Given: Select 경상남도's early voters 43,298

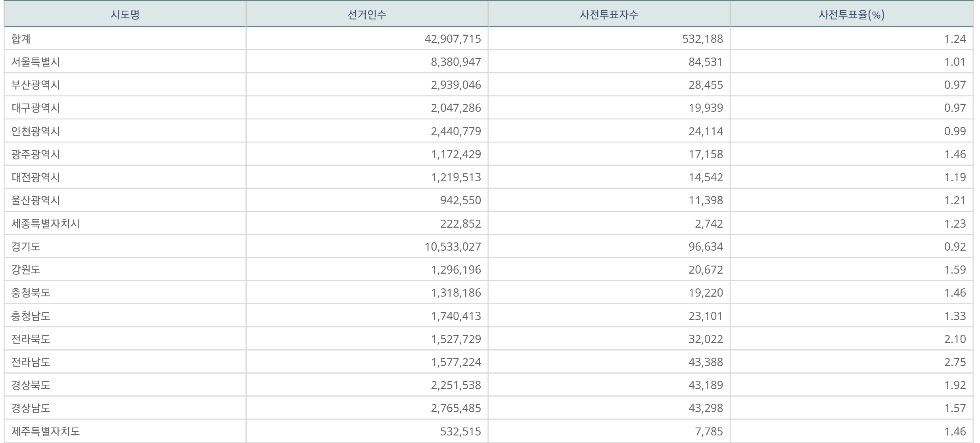Looking at the screenshot, I should point(706,408).
